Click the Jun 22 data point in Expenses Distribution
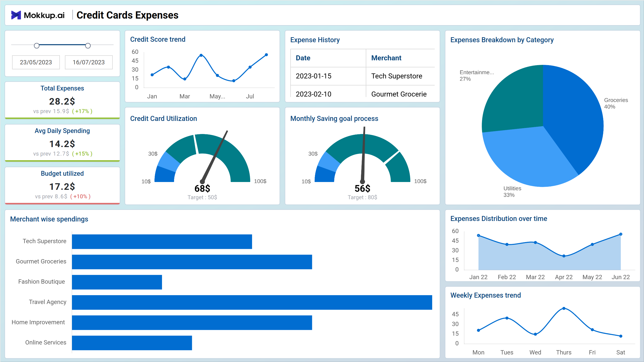 [621, 234]
